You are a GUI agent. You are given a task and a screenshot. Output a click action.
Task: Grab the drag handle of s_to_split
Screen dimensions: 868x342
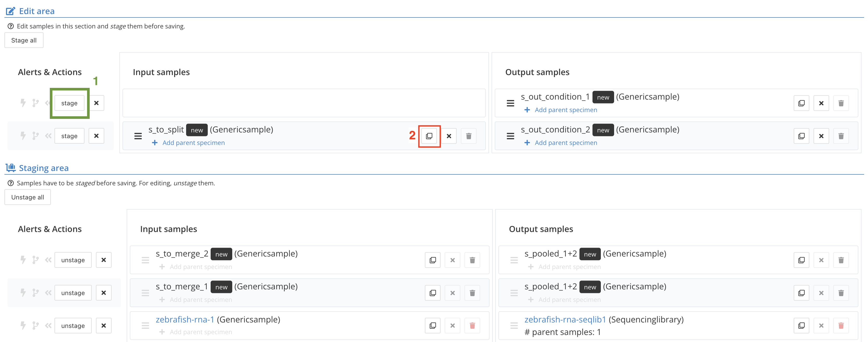pos(138,136)
